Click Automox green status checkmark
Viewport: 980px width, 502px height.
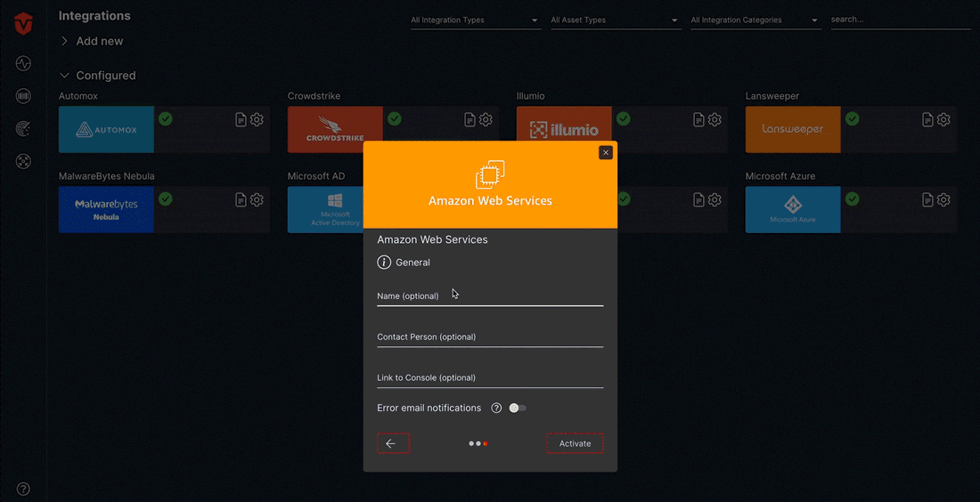point(165,118)
